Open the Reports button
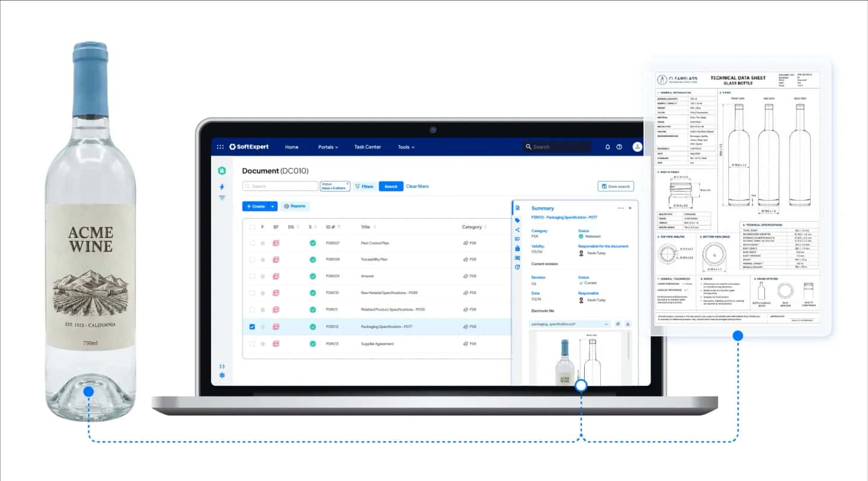This screenshot has width=868, height=481. (x=295, y=206)
